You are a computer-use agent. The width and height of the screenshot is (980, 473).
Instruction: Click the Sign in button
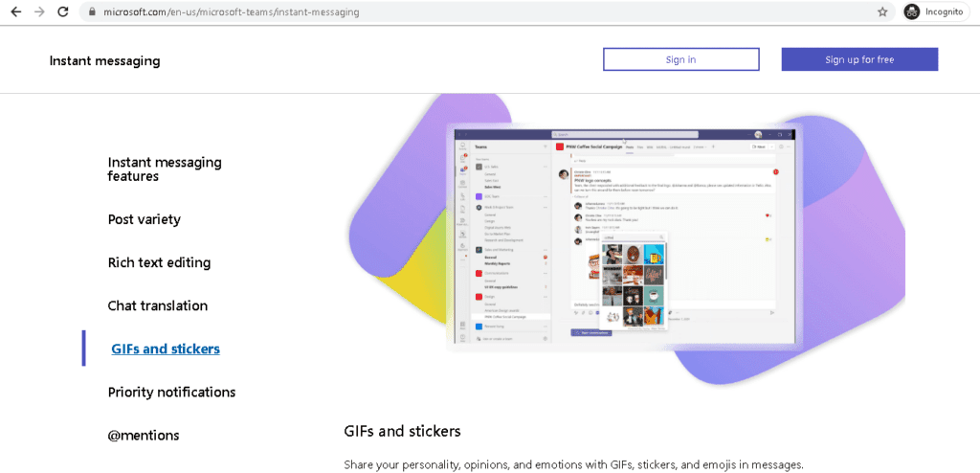pyautogui.click(x=680, y=59)
